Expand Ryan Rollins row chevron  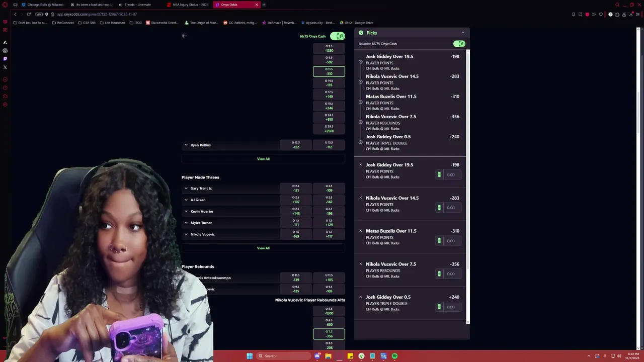click(186, 145)
